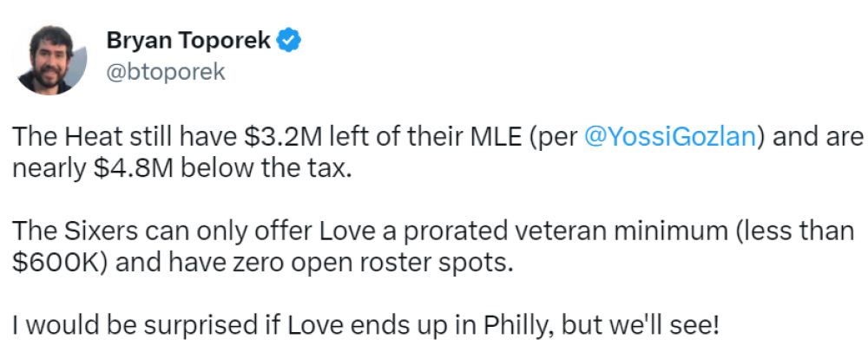Visit the @btoporek handle
This screenshot has height=352, width=868.
[166, 72]
